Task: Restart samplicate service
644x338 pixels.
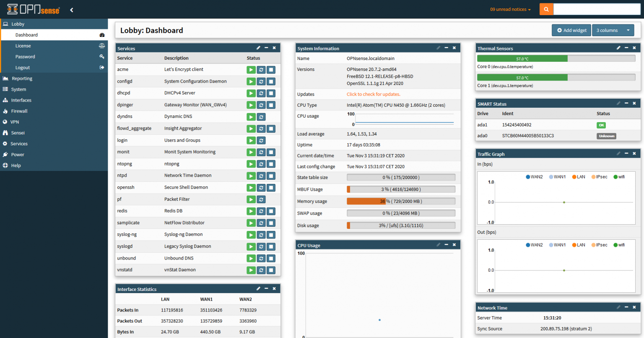Action: [261, 223]
